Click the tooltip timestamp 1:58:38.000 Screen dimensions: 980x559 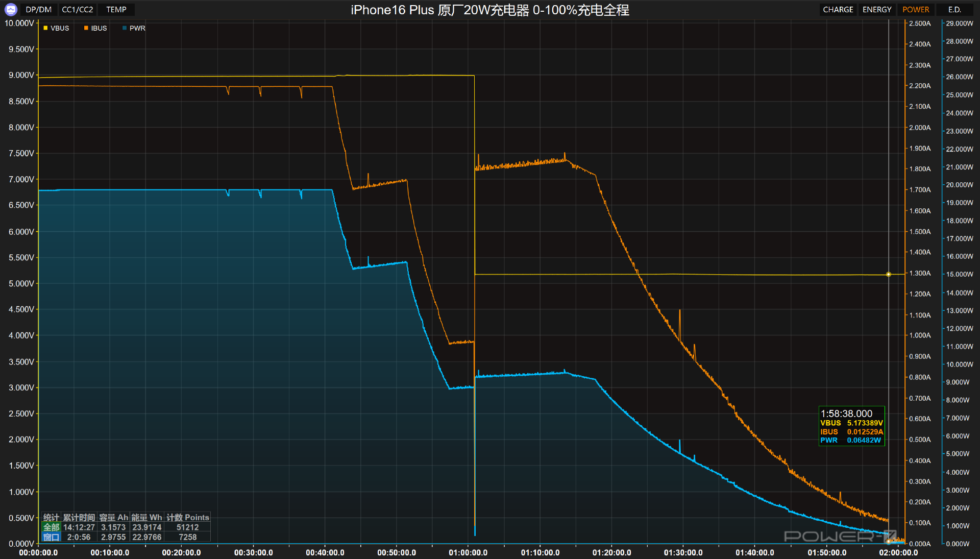click(847, 414)
